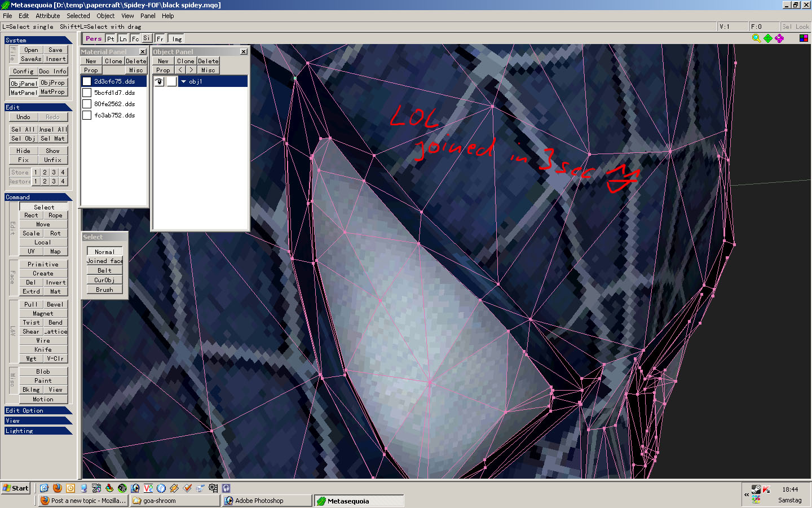This screenshot has height=508, width=812.
Task: Toggle the lock box next to obj1's eye
Action: click(x=171, y=82)
